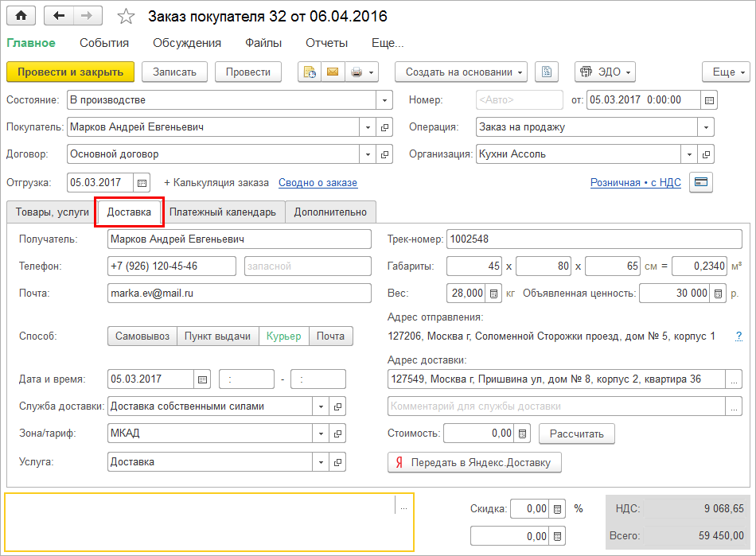Open the Товары, услуги tab
Screen dimensions: 756x556
click(x=52, y=212)
